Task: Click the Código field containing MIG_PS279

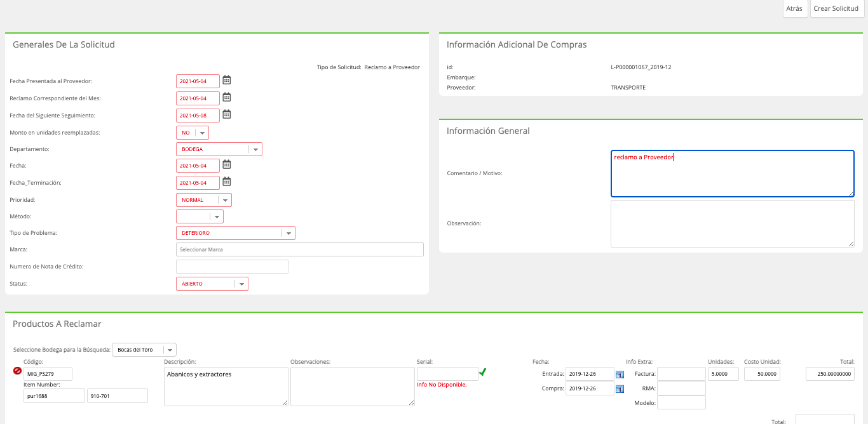Action: click(x=48, y=374)
